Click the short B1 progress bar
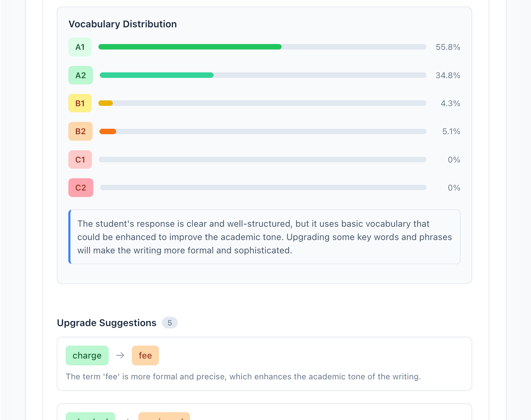531x420 pixels. (105, 103)
